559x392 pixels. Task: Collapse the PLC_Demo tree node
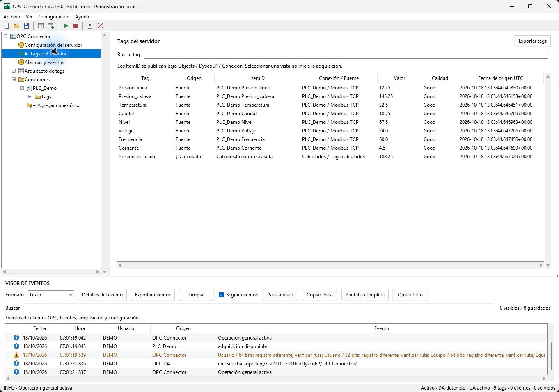pos(22,88)
